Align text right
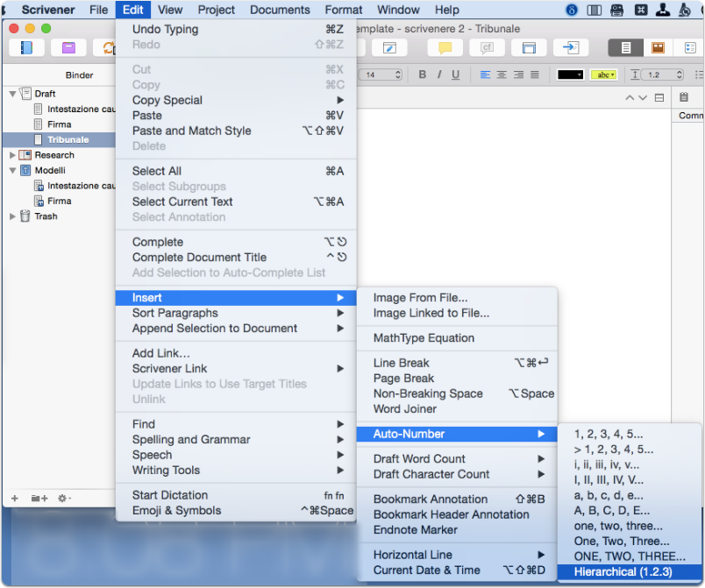 (518, 74)
